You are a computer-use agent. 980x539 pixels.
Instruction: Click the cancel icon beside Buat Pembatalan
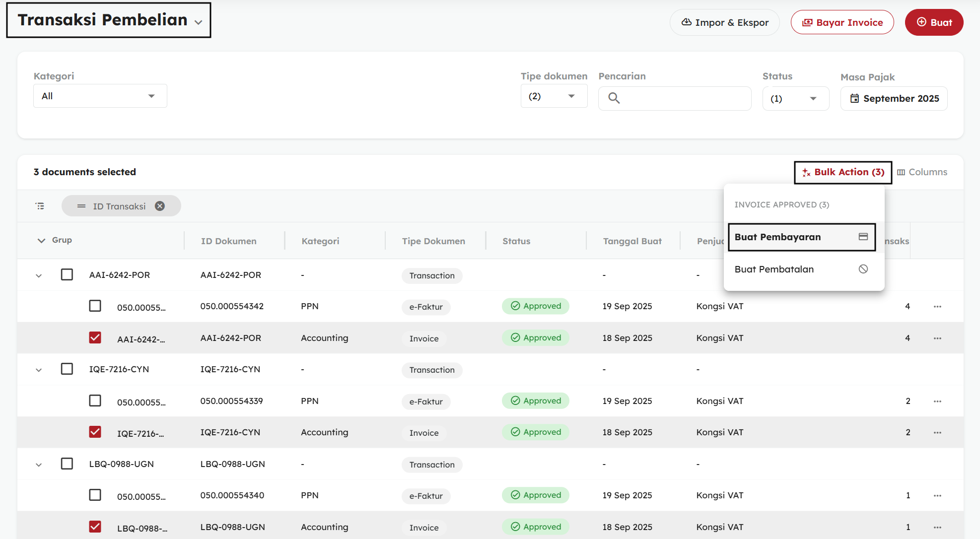[x=863, y=269]
